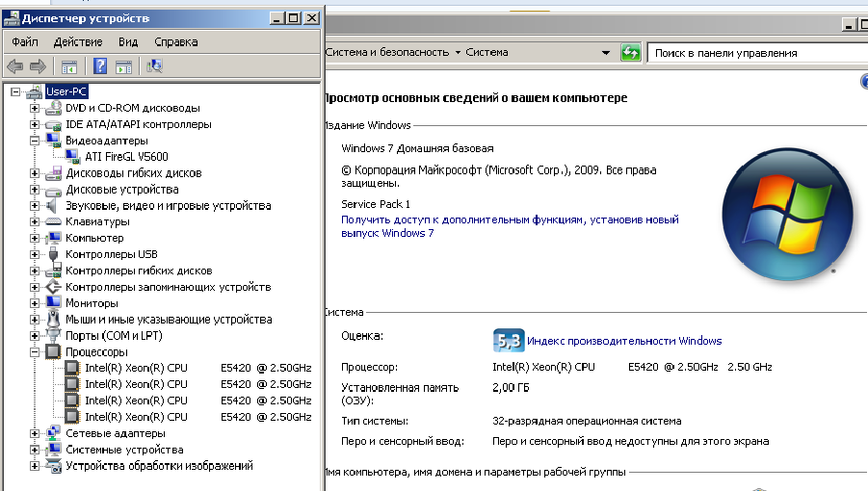Click the 2,00 ГБ memory value
This screenshot has width=868, height=491.
[511, 388]
